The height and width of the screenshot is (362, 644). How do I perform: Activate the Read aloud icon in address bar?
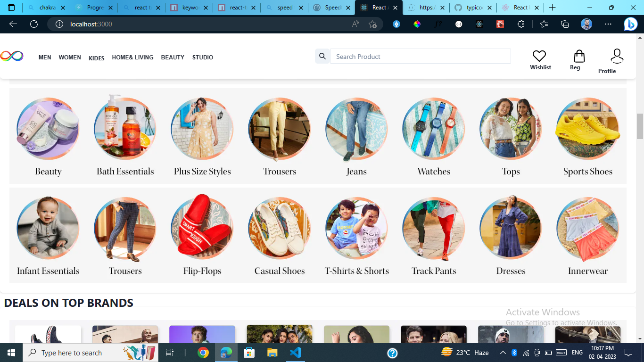pyautogui.click(x=356, y=24)
